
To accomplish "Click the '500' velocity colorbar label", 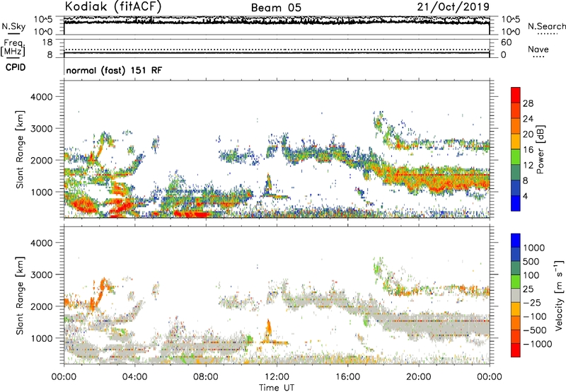I will coord(531,262).
